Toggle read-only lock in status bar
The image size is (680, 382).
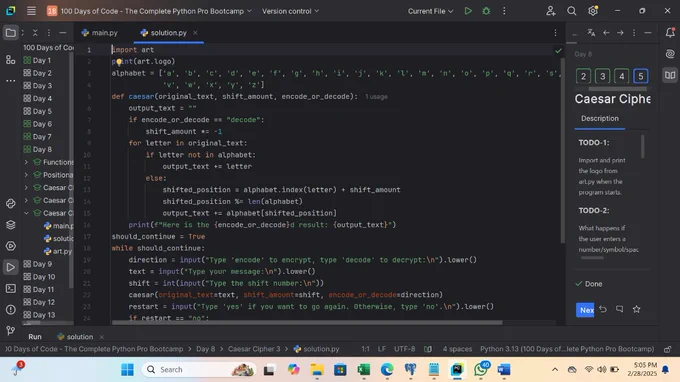(667, 349)
